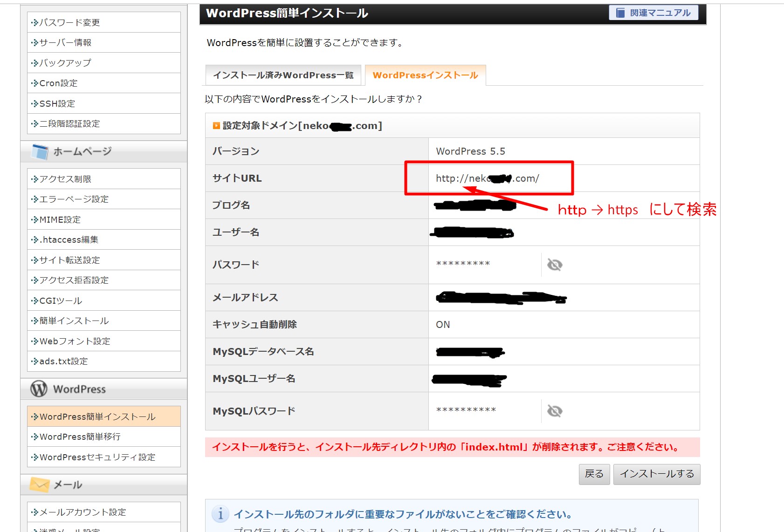Open ads.txt設定 sidebar link
784x532 pixels.
[104, 361]
